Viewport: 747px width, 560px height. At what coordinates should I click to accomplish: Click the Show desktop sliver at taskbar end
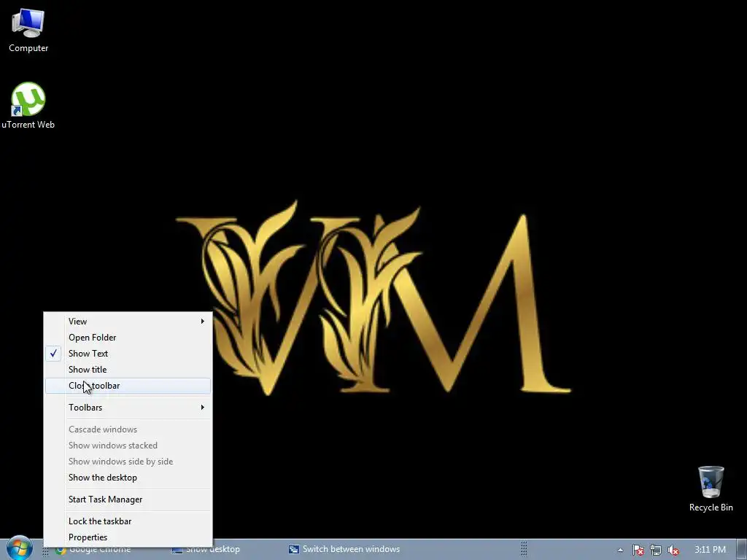click(742, 550)
